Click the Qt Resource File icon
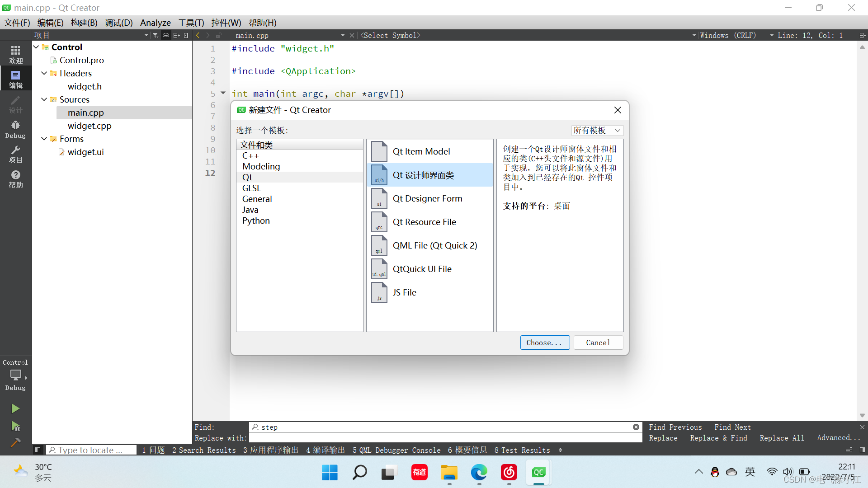The width and height of the screenshot is (868, 488). 379,222
